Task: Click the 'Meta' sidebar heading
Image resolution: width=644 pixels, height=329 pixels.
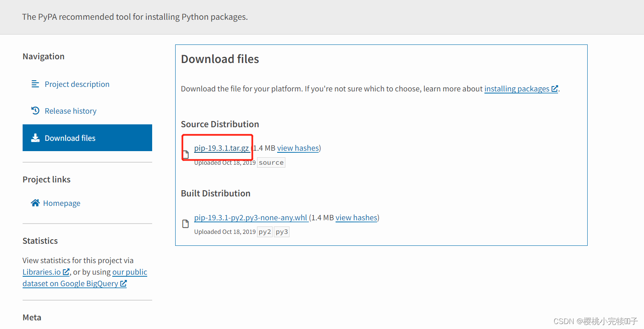Action: 32,317
